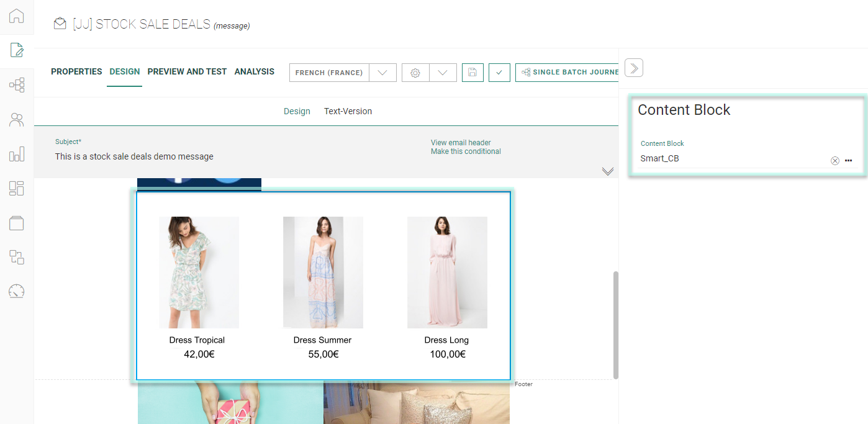868x424 pixels.
Task: Open the audience people sidebar icon
Action: pos(17,120)
